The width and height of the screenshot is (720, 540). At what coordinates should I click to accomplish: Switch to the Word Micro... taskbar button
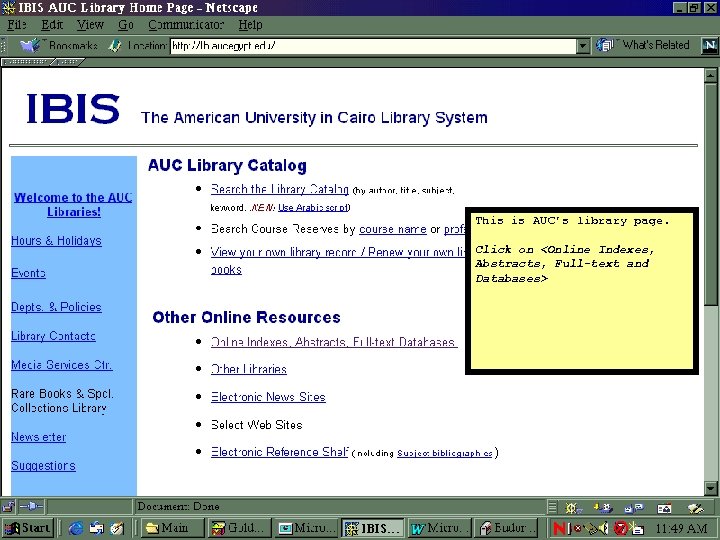click(x=439, y=528)
